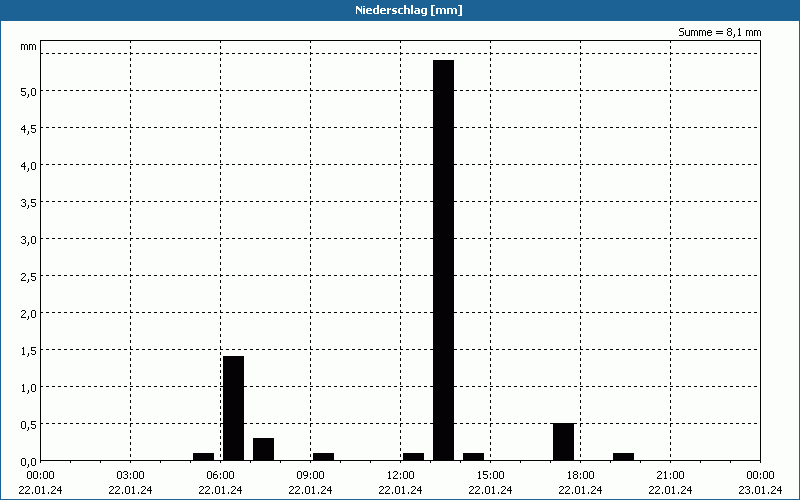The image size is (800, 500).
Task: Click the small bar after 09:00
Action: coord(323,457)
